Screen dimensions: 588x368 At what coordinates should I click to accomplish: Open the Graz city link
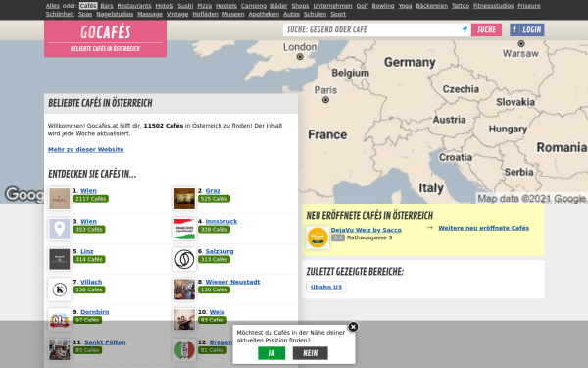(x=213, y=191)
